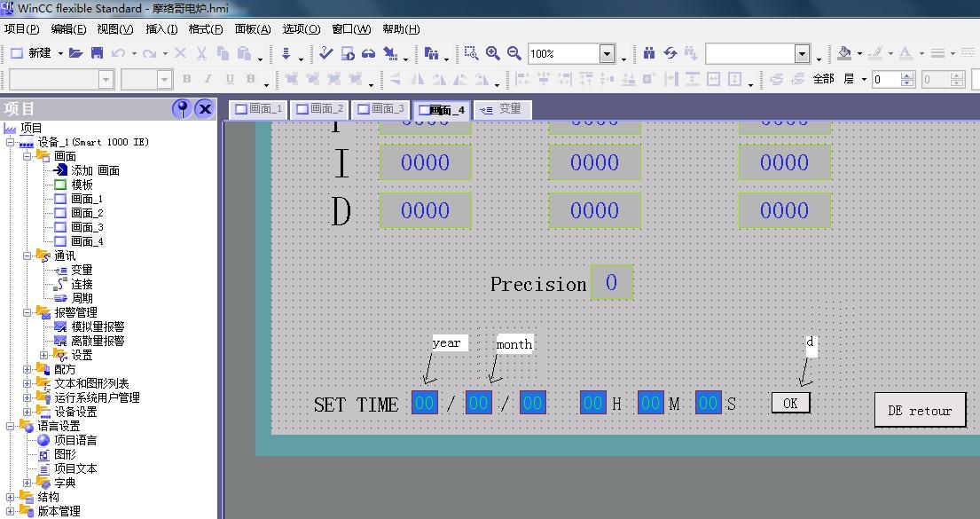Click the binoculars Find icon
This screenshot has height=519, width=980.
[x=649, y=53]
